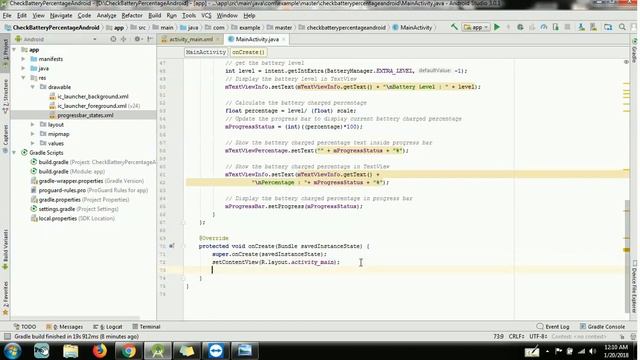Open Project Structure toolbar icon

click(x=608, y=27)
